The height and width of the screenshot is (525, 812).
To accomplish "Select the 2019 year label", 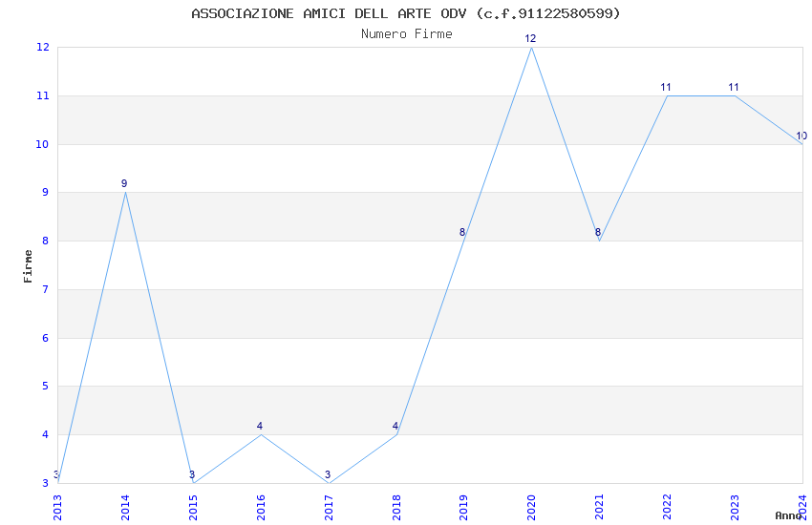I will [x=464, y=508].
